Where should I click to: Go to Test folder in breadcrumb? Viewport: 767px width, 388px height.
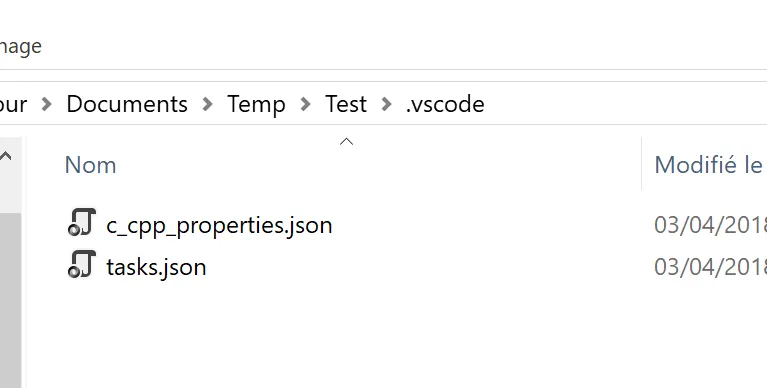point(346,104)
